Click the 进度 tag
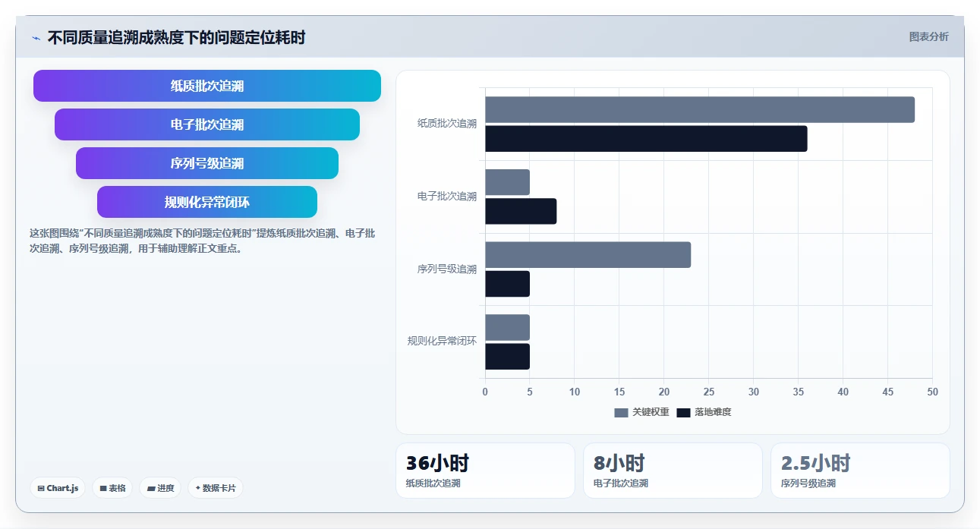This screenshot has height=529, width=980. pyautogui.click(x=160, y=488)
